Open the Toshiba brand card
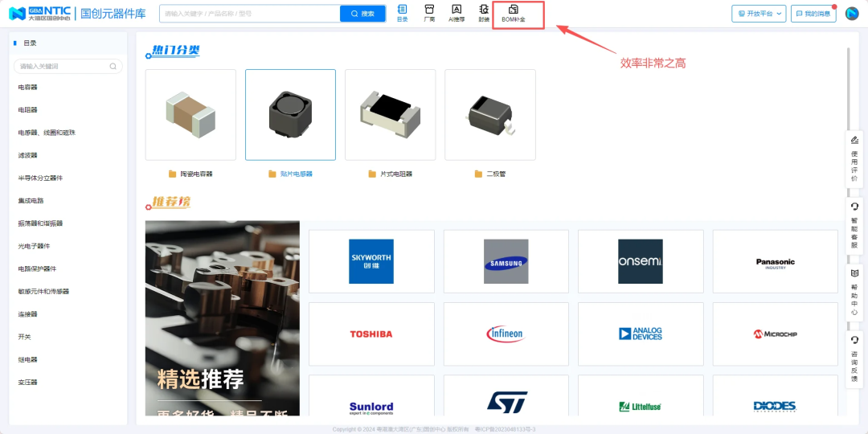This screenshot has height=434, width=868. pyautogui.click(x=371, y=334)
